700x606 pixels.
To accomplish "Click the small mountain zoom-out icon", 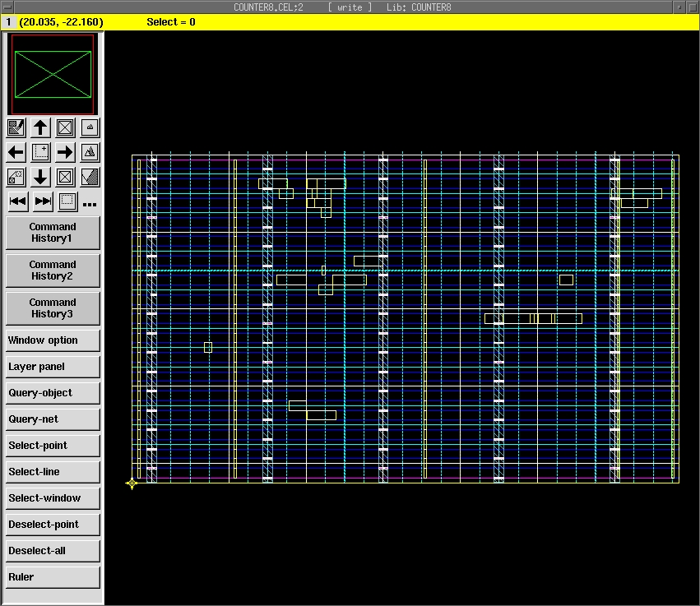I will [90, 127].
